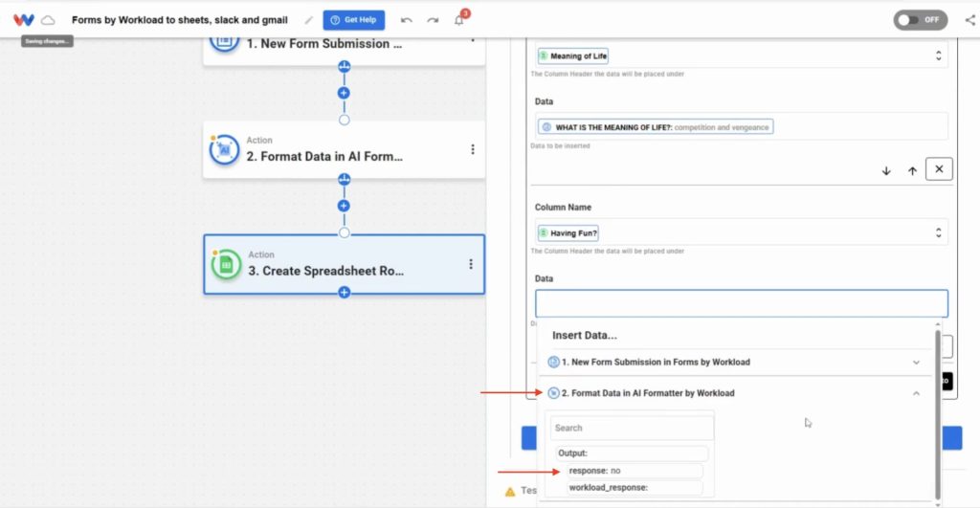Click branch icon under step 2

pos(344,179)
